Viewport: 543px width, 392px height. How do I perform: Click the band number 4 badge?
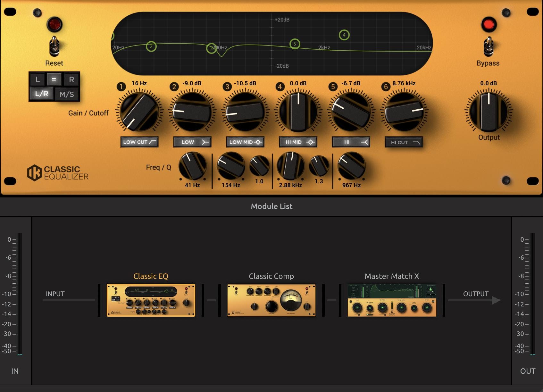tap(280, 87)
